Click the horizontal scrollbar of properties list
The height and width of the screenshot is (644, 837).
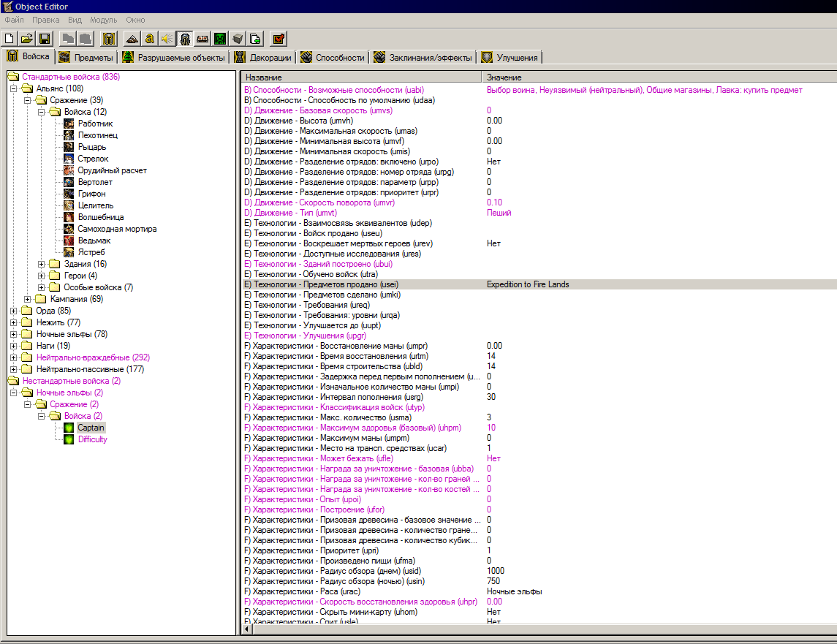point(512,628)
